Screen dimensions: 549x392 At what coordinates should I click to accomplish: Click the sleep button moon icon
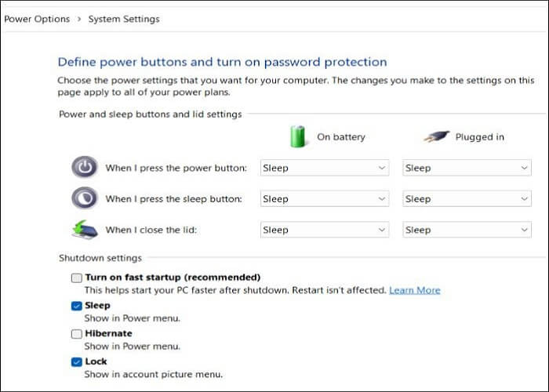click(x=84, y=198)
